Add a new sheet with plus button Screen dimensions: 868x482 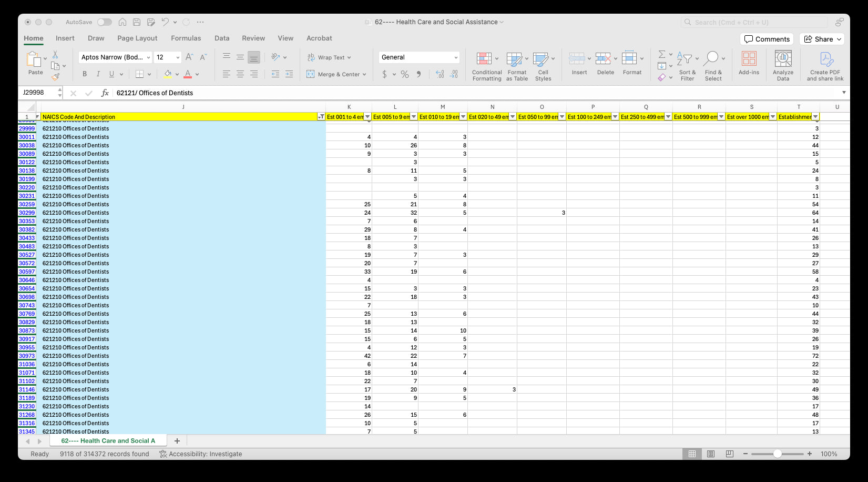click(x=177, y=441)
